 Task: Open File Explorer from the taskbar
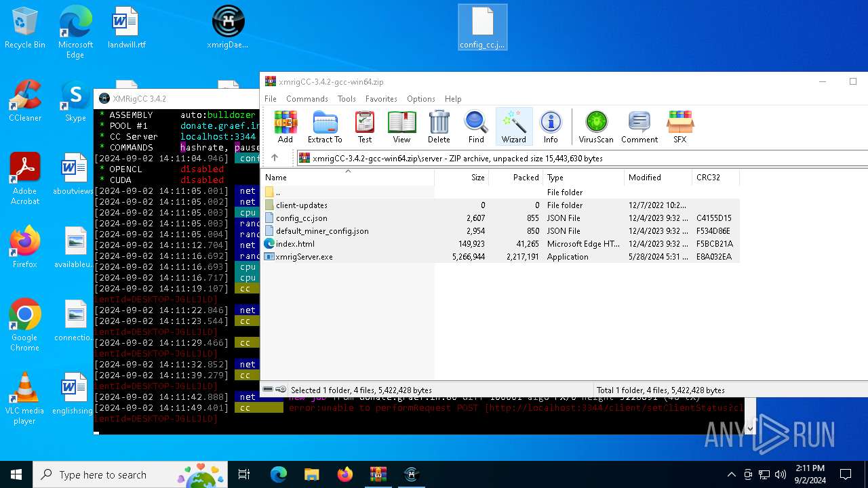click(311, 474)
